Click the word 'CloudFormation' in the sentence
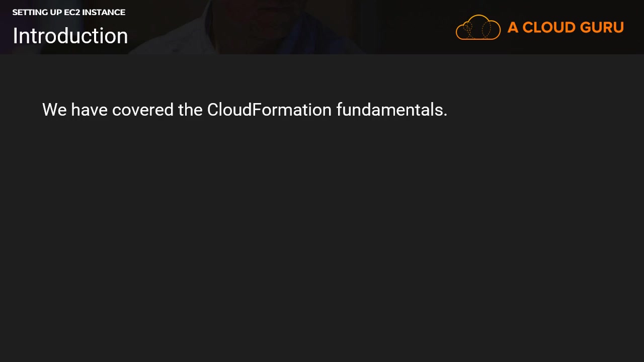 (269, 110)
